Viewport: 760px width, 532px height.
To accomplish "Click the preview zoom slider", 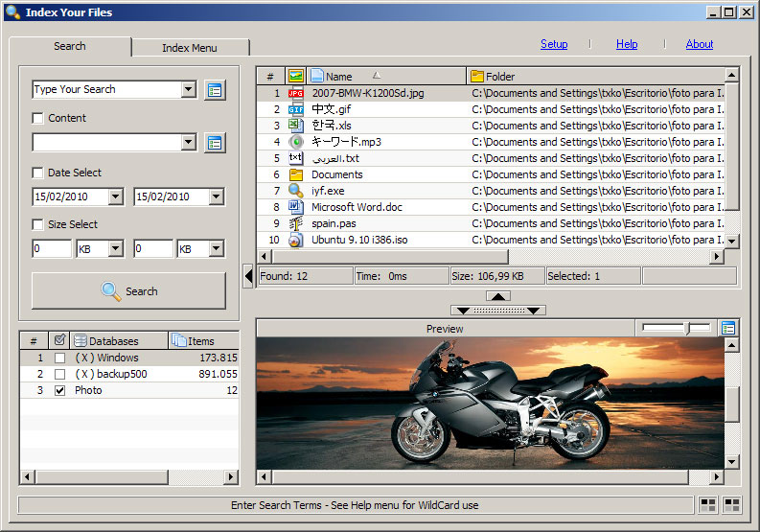I will click(x=676, y=328).
